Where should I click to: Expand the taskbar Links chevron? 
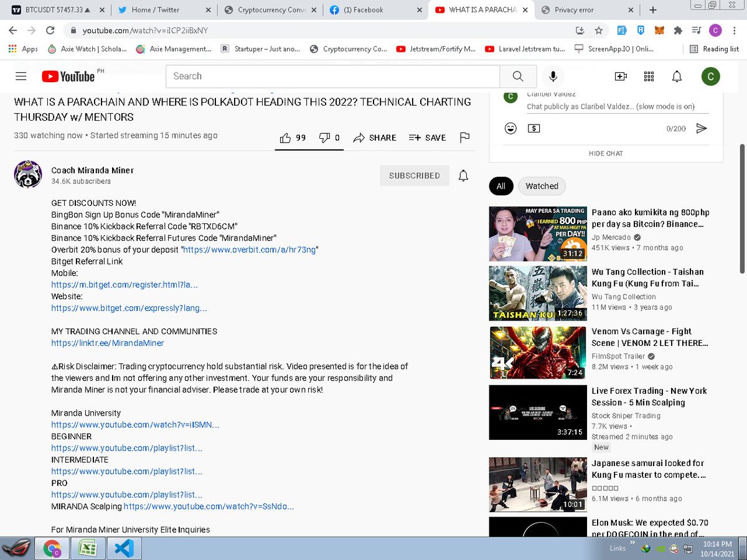click(633, 543)
